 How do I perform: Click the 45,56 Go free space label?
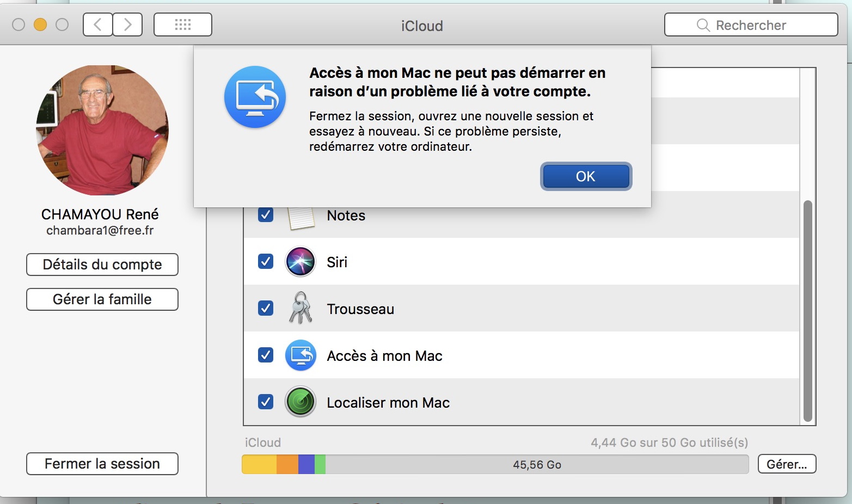tap(537, 465)
